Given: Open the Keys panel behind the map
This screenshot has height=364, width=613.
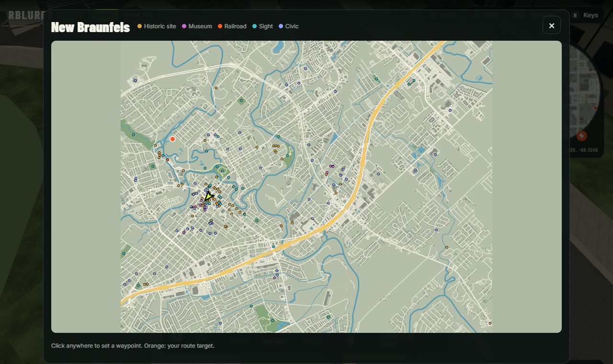Looking at the screenshot, I should pos(586,15).
